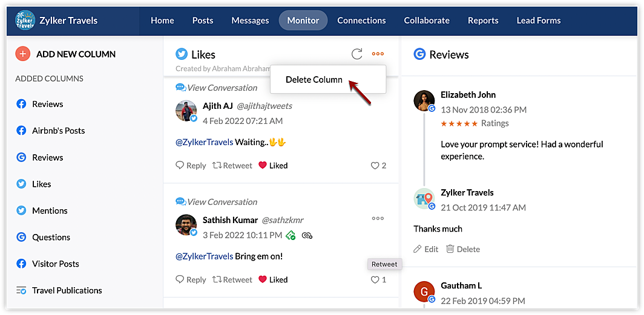This screenshot has width=644, height=315.
Task: Click the Zylker Travels logo icon
Action: pyautogui.click(x=25, y=20)
